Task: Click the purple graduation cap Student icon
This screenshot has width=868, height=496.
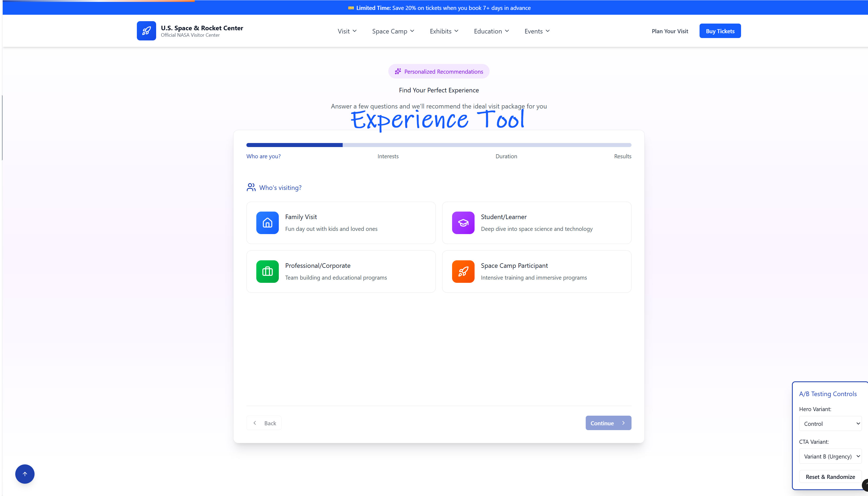Action: [x=463, y=223]
